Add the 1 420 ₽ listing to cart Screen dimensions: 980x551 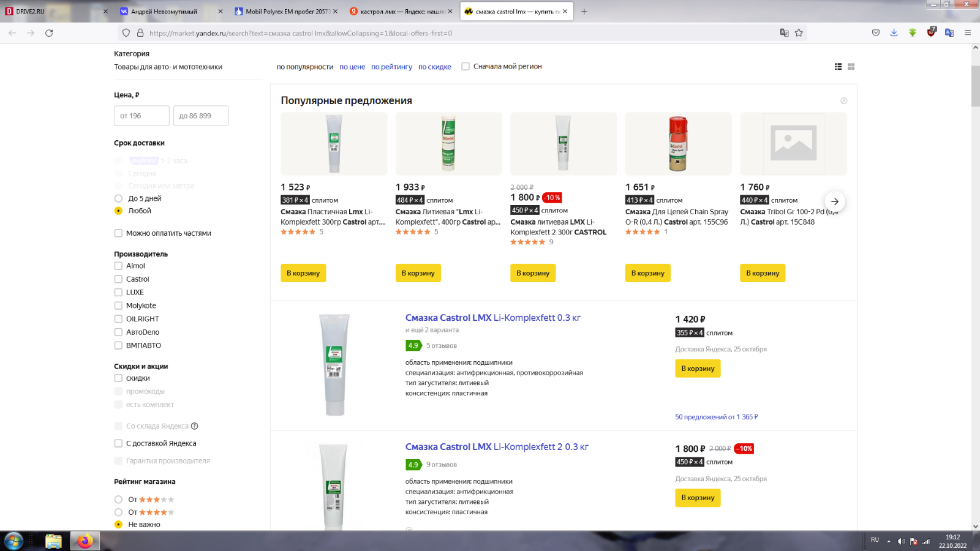click(x=698, y=369)
